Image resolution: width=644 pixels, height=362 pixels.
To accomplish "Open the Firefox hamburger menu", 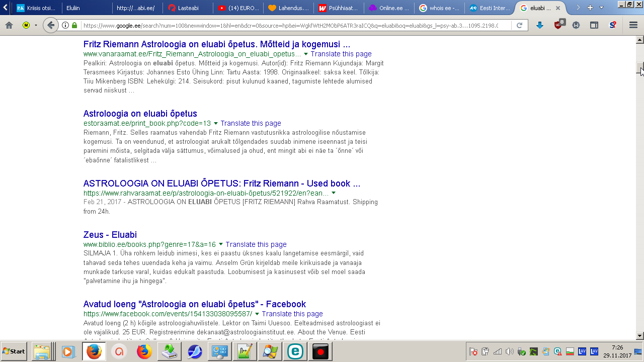I will (x=633, y=25).
